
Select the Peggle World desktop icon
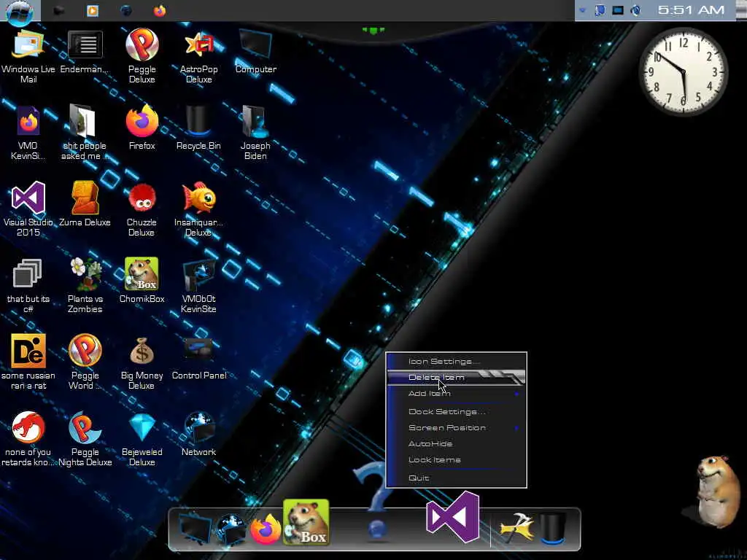click(85, 362)
